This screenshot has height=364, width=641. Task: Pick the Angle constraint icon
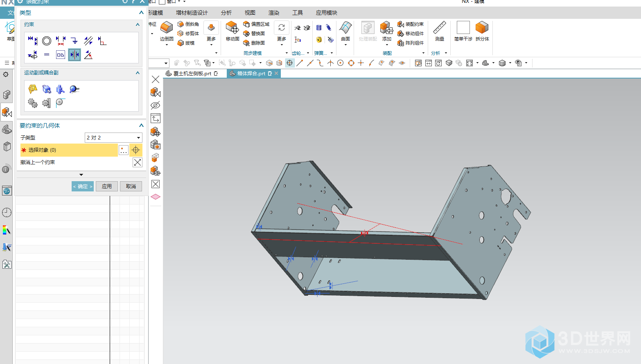click(x=88, y=55)
